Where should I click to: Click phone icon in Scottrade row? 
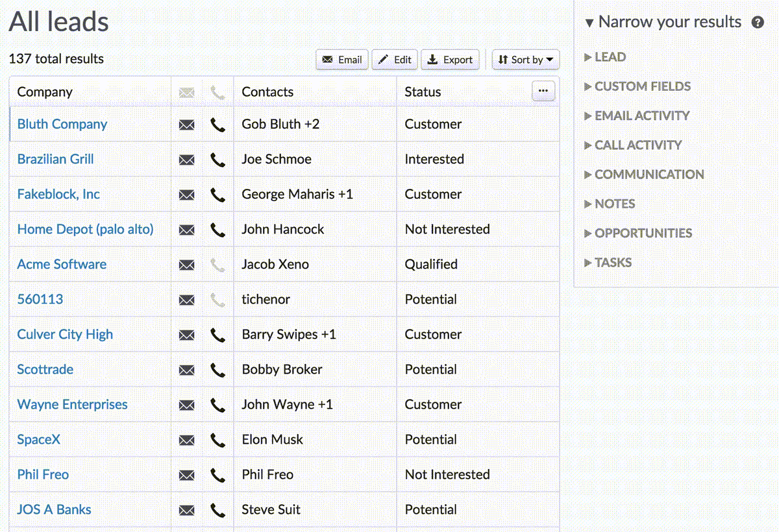pos(218,370)
